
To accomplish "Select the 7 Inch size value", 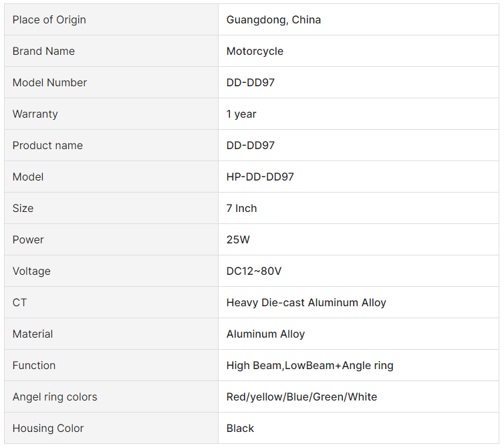I will (241, 208).
